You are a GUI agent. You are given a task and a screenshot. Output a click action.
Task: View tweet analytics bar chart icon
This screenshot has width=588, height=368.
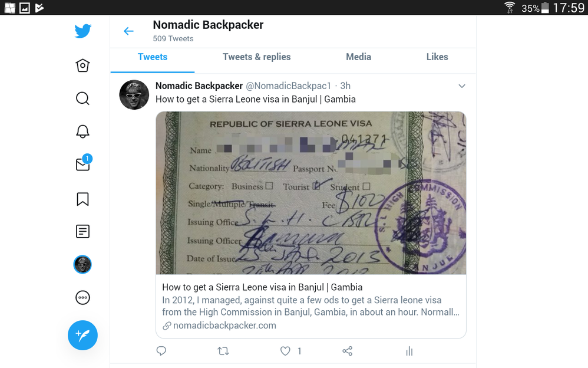[x=409, y=351]
